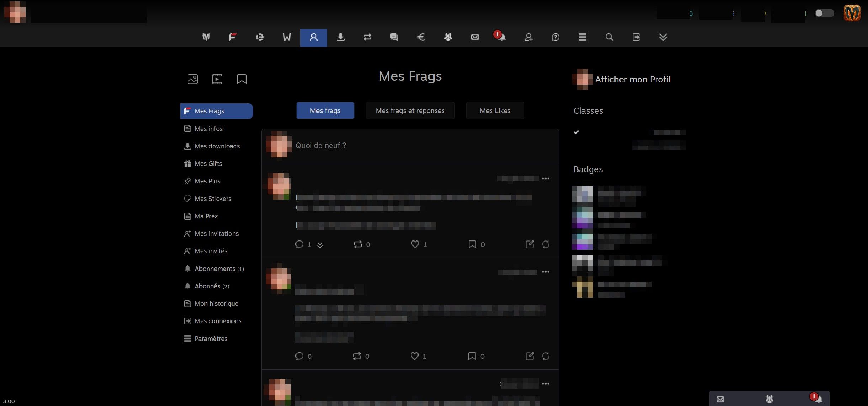
Task: Click Afficher mon Profil link
Action: (x=632, y=79)
